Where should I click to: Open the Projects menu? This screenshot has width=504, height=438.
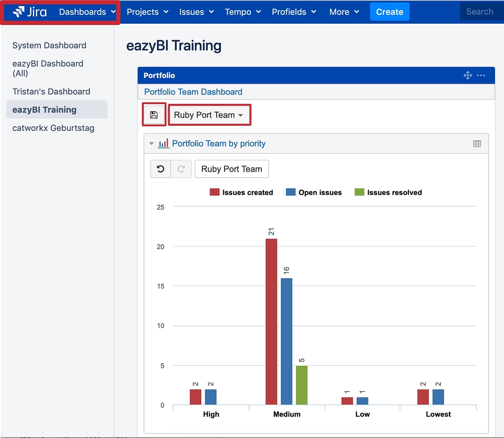(147, 12)
